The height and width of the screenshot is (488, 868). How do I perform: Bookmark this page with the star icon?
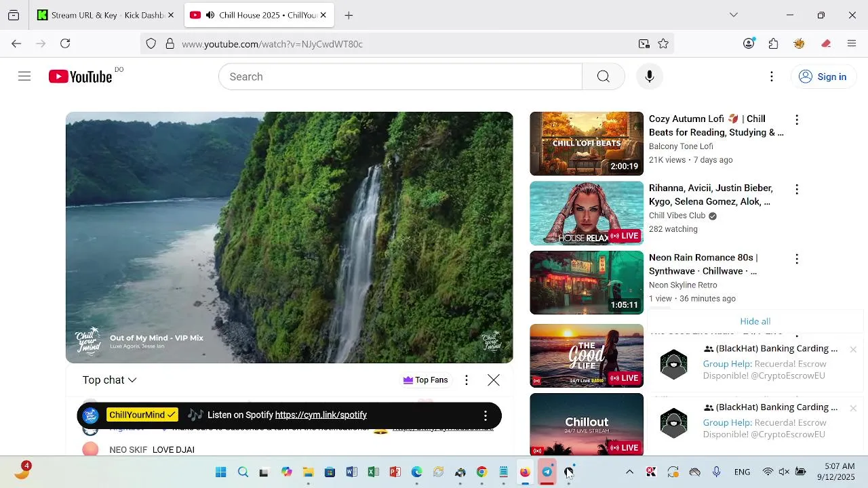pyautogui.click(x=663, y=44)
